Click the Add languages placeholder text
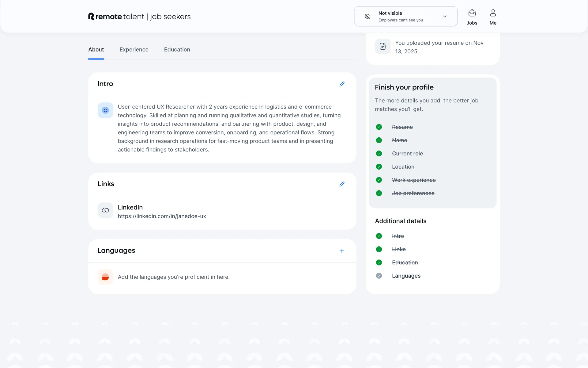 point(174,277)
